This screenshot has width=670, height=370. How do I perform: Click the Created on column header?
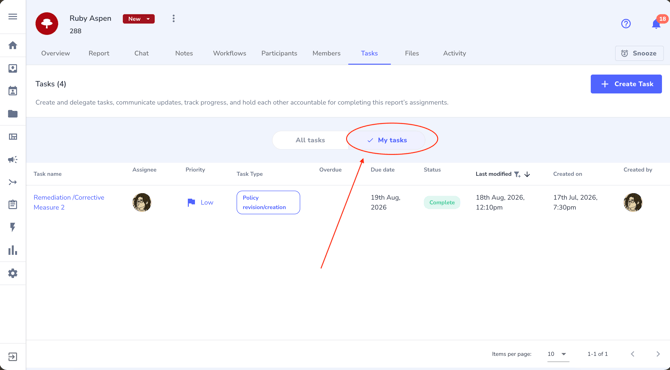tap(567, 174)
